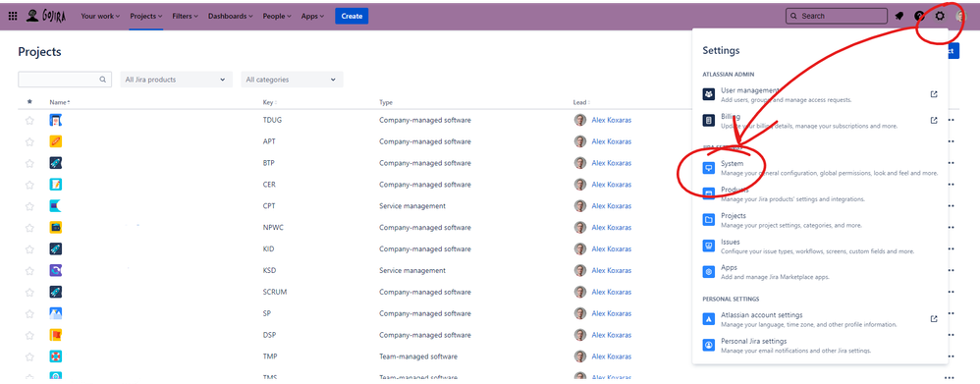Open Personal Jira settings entry
This screenshot has height=384, width=980.
820,346
